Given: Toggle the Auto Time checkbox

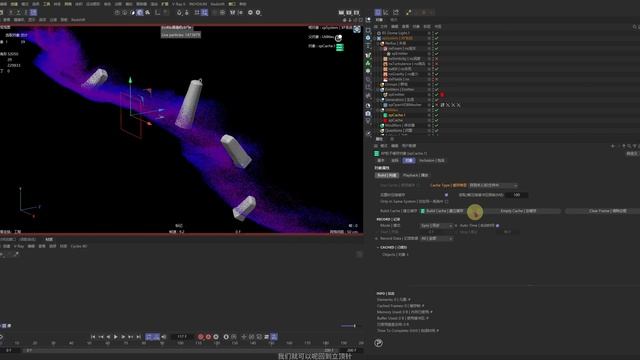Looking at the screenshot, I should tap(497, 225).
